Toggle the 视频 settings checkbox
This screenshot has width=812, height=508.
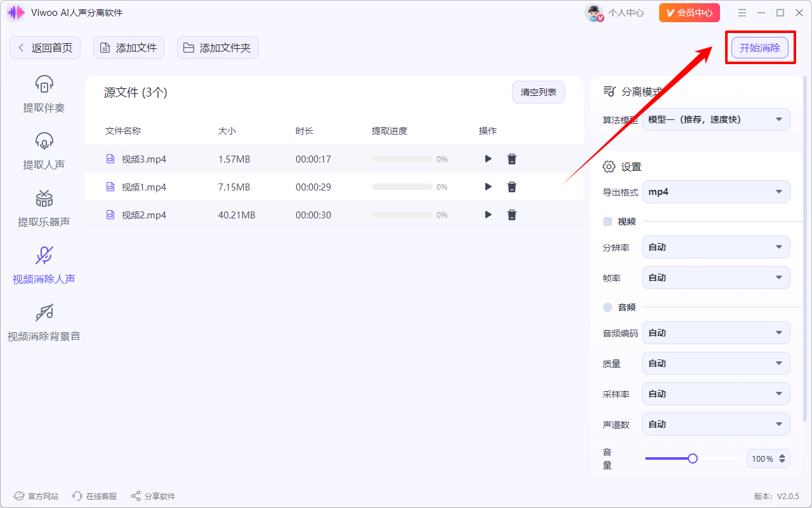coord(608,222)
